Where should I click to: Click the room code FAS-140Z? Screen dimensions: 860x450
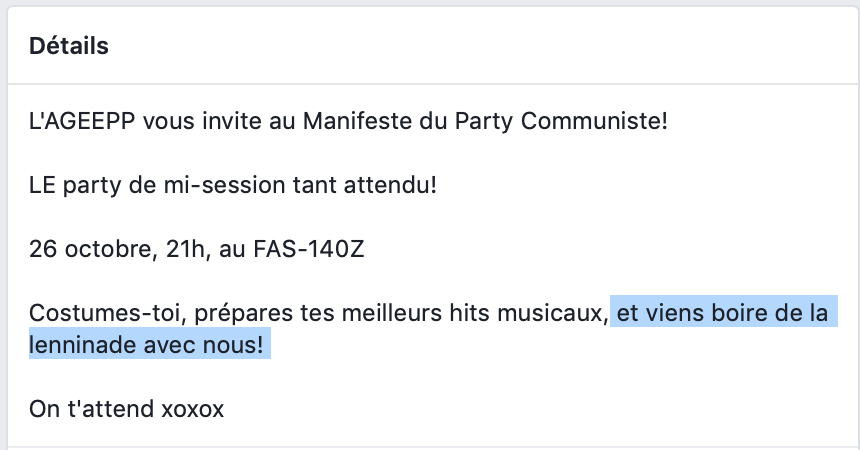(308, 250)
